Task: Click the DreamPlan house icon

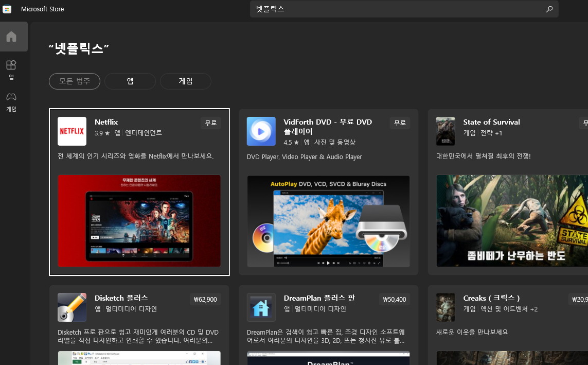Action: pos(261,307)
